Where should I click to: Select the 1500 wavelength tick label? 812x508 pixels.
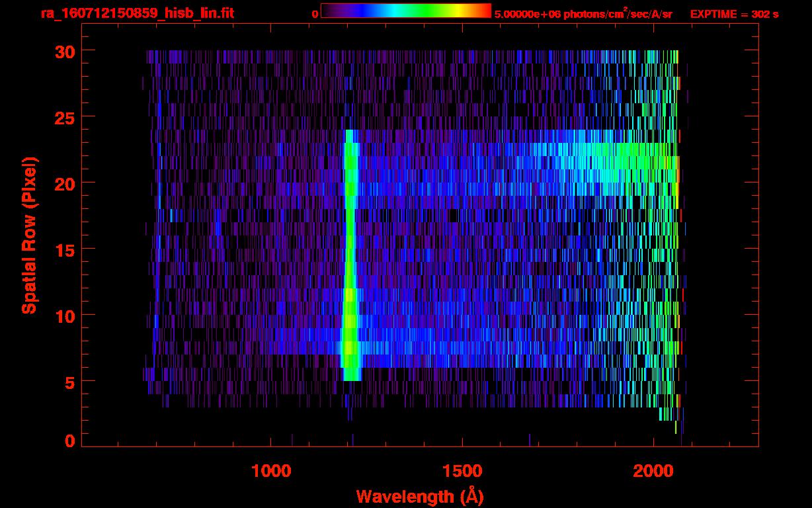462,470
